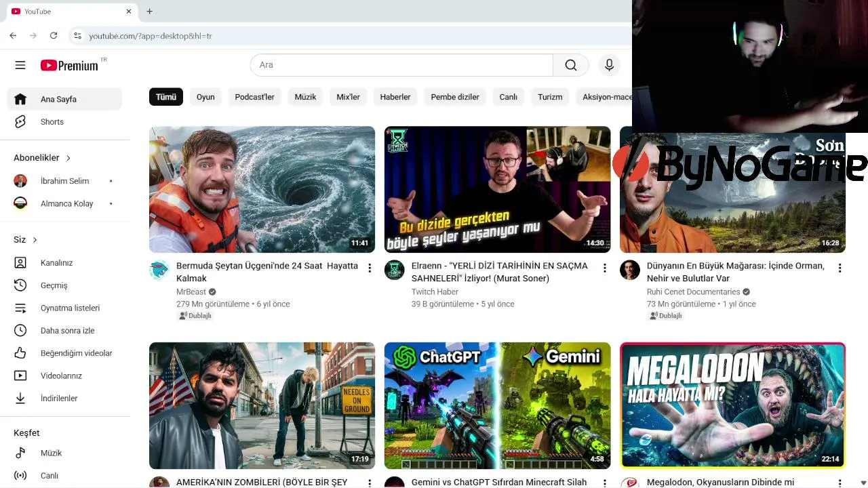Open options menu for Megalodon video
Viewport: 868px width, 488px height.
(840, 483)
